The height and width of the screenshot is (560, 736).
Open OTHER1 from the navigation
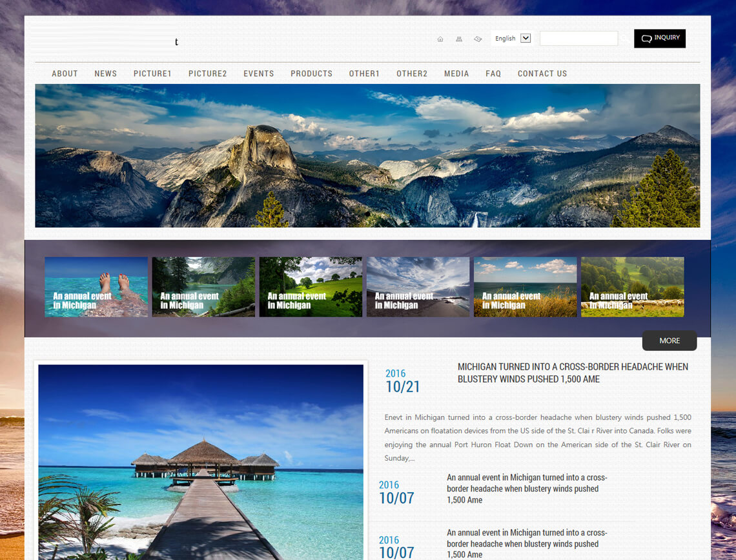tap(364, 74)
